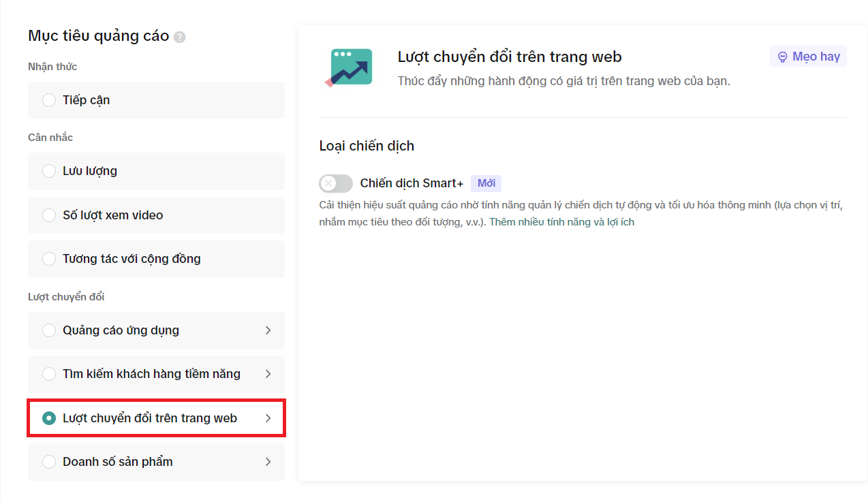
Task: Open Thêm nhiều tính năng và lợi ích link
Action: coord(562,222)
